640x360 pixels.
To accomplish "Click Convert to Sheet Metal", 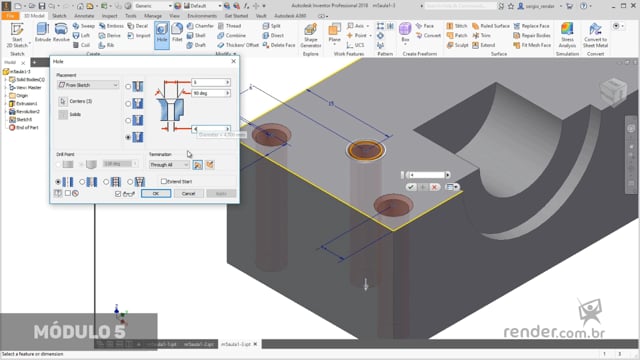I will [x=596, y=36].
